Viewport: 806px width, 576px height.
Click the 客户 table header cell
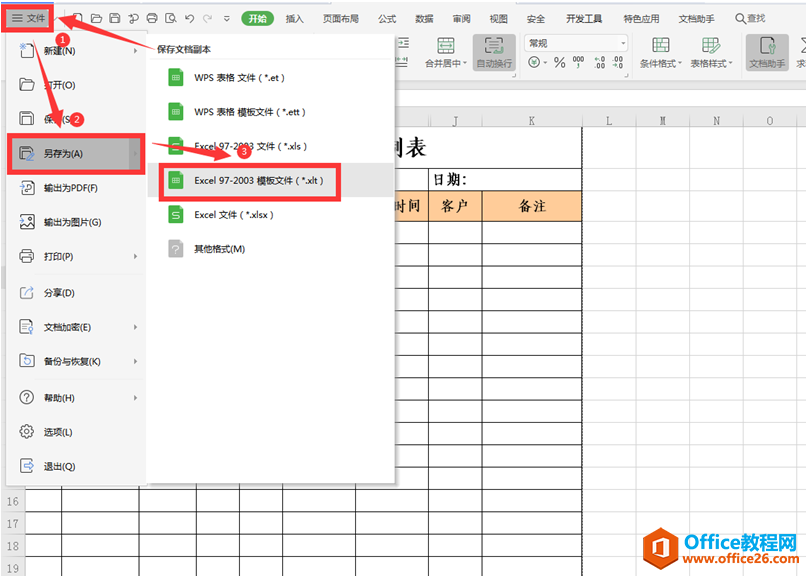[455, 206]
